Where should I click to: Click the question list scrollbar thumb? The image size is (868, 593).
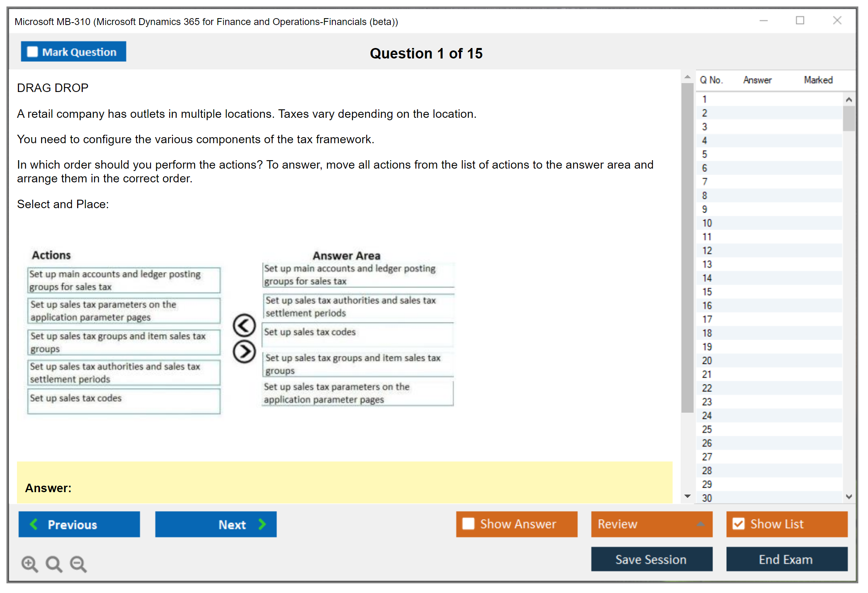849,118
